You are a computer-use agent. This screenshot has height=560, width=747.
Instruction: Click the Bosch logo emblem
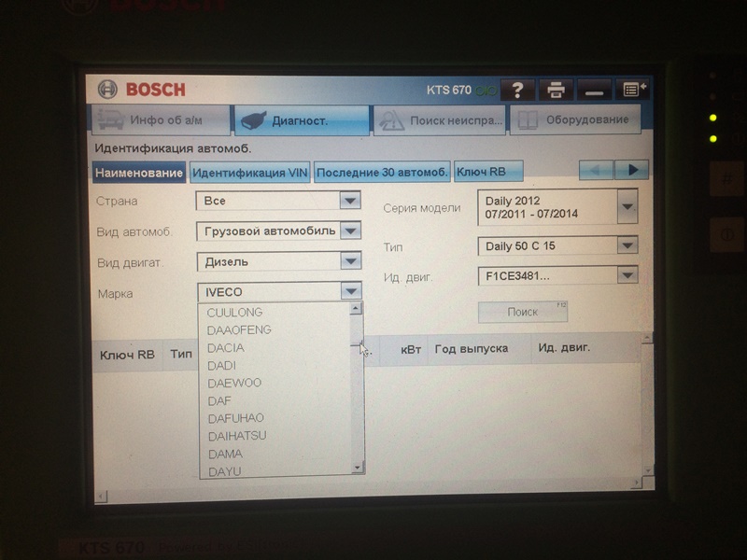pyautogui.click(x=107, y=90)
